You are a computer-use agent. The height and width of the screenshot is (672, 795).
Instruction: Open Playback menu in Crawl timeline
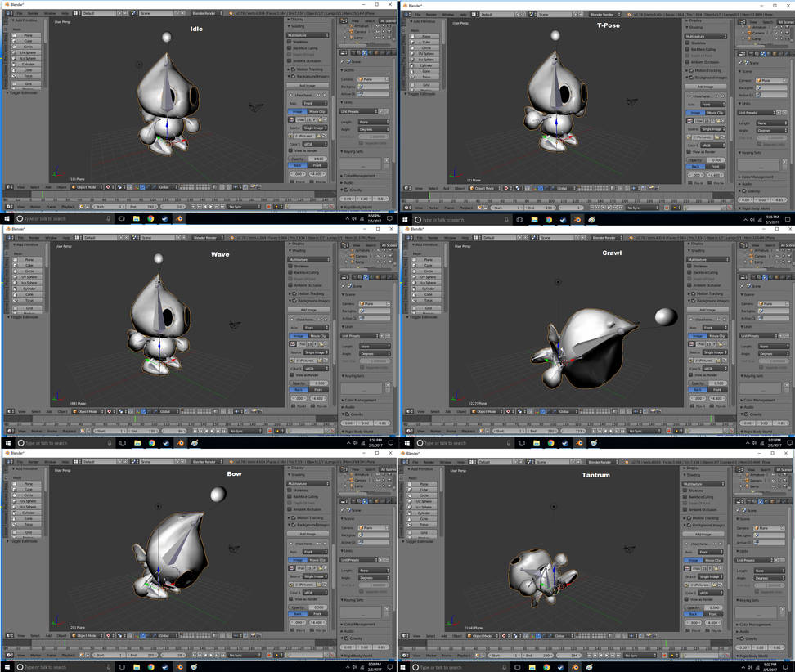tap(468, 431)
